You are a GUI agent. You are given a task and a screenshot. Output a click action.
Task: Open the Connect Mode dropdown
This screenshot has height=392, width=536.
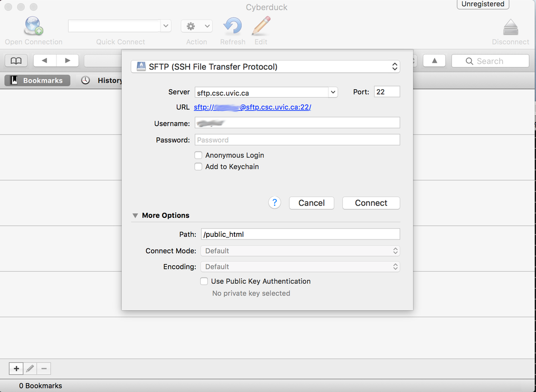pyautogui.click(x=300, y=251)
